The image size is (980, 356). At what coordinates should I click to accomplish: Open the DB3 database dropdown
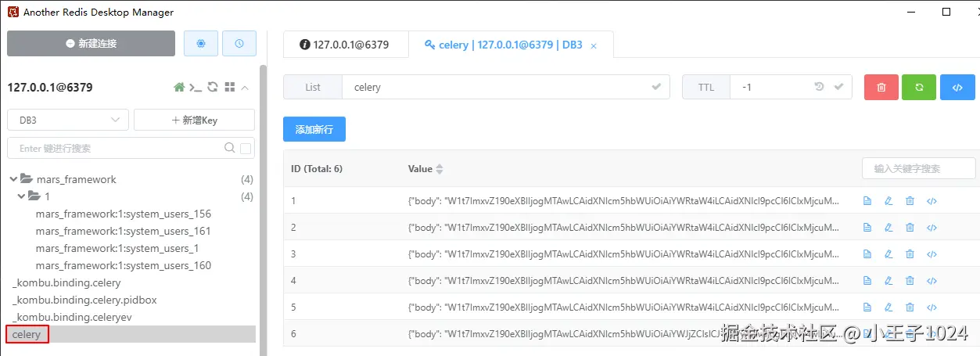pos(68,120)
